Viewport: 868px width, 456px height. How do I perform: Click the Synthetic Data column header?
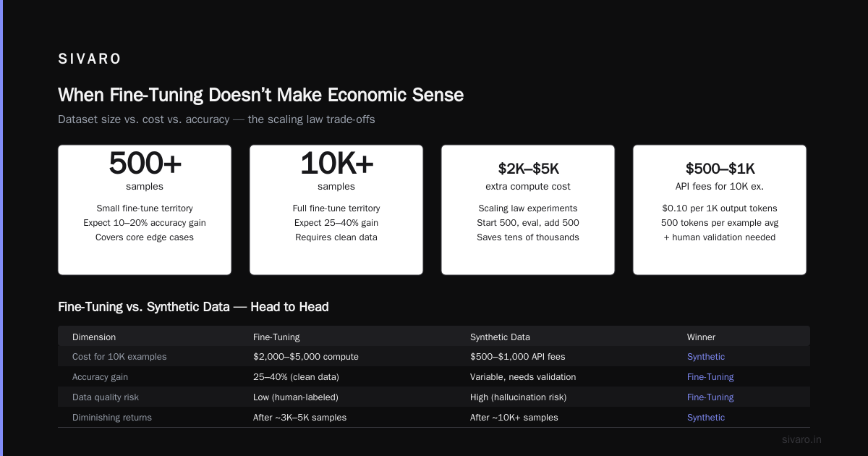[x=501, y=337]
